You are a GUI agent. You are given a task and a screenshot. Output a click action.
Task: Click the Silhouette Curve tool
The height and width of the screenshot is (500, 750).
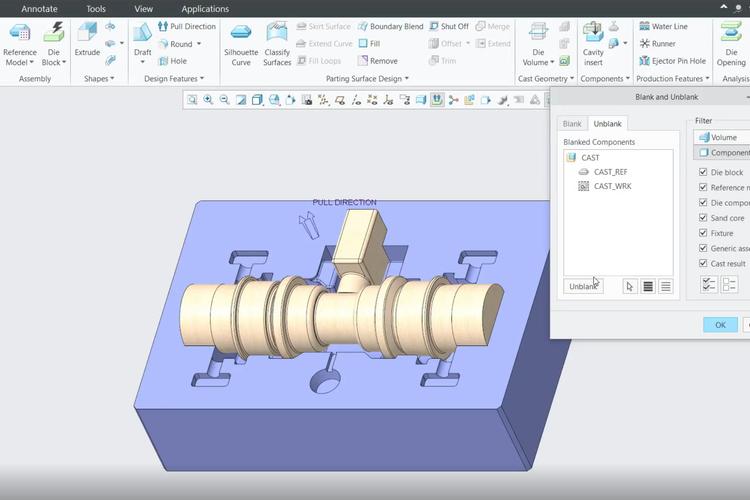(x=241, y=44)
